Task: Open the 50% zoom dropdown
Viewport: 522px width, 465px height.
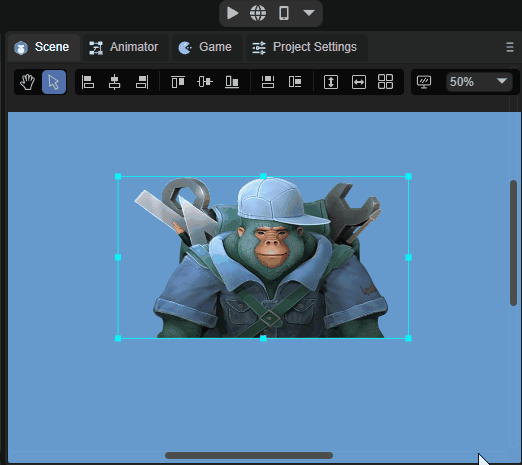Action: pyautogui.click(x=479, y=82)
